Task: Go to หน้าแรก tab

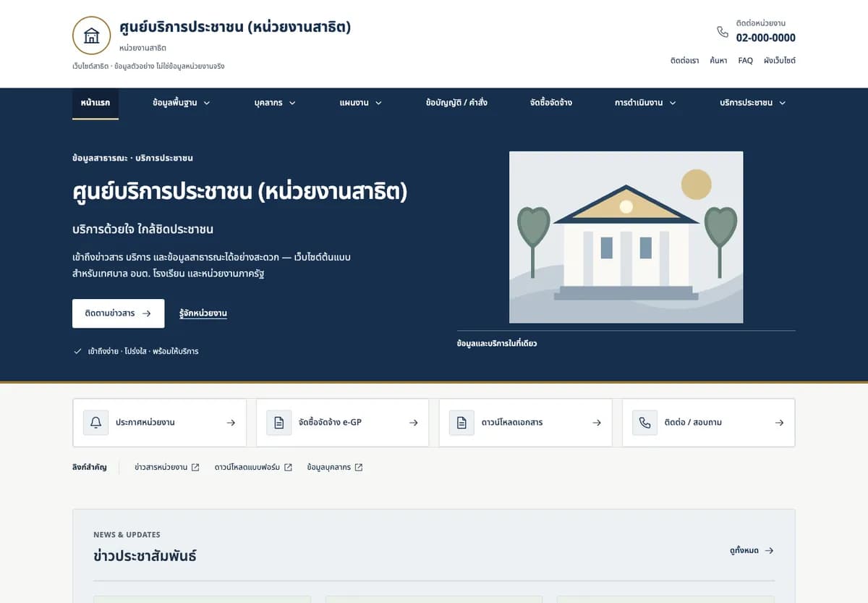Action: coord(95,104)
